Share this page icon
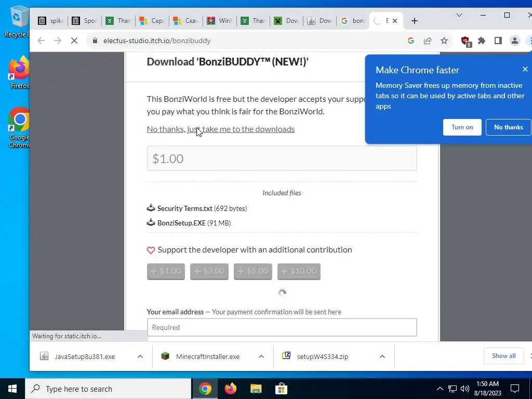532x399 pixels. coord(428,41)
